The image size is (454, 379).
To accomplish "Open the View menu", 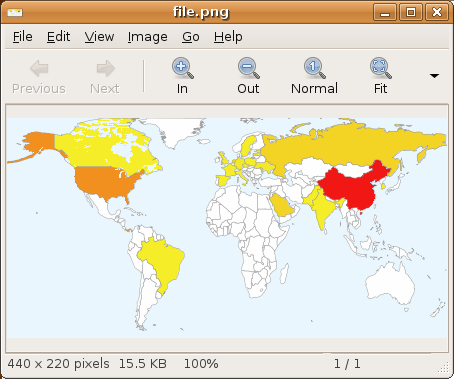I will point(99,37).
